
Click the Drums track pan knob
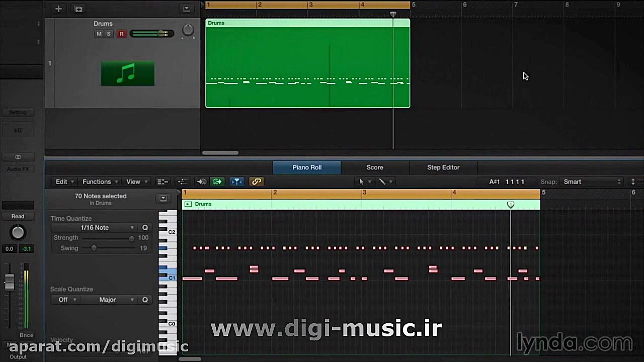(x=188, y=30)
